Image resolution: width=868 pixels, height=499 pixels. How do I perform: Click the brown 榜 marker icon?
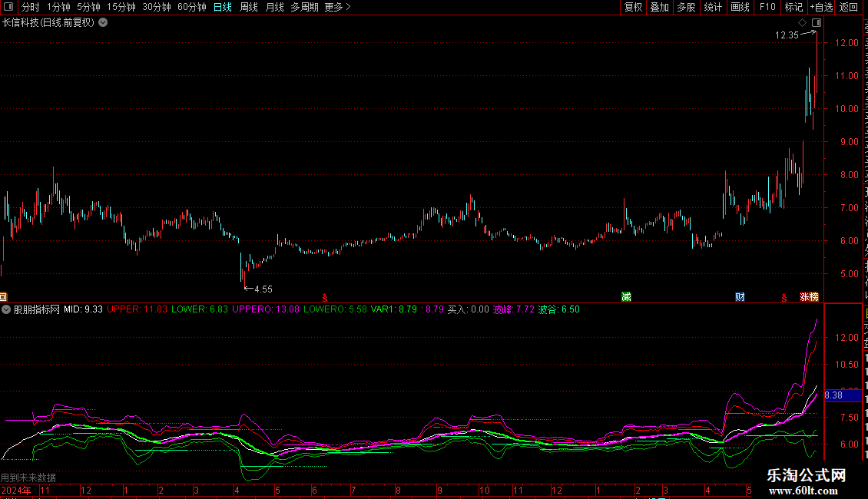coord(813,297)
